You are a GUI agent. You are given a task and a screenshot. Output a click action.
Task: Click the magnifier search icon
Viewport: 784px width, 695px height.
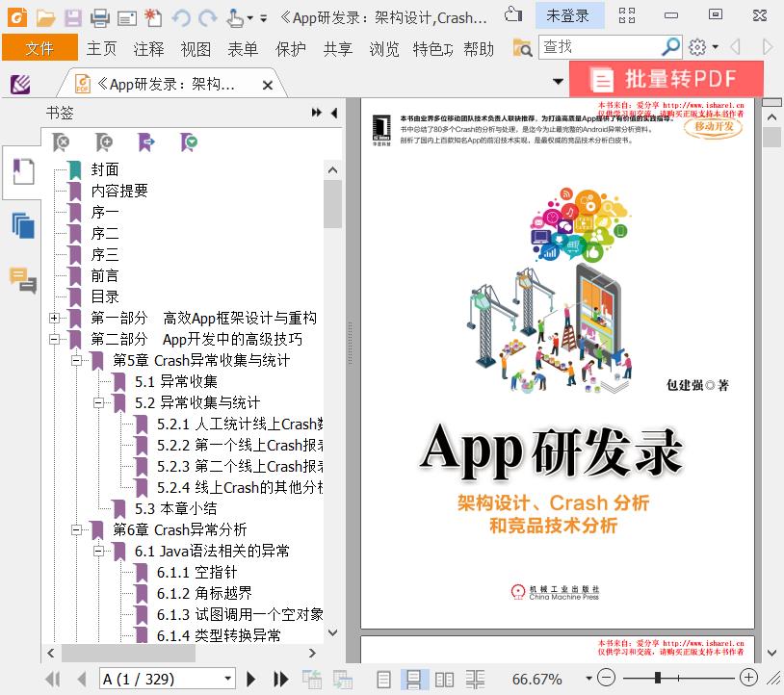pos(670,47)
